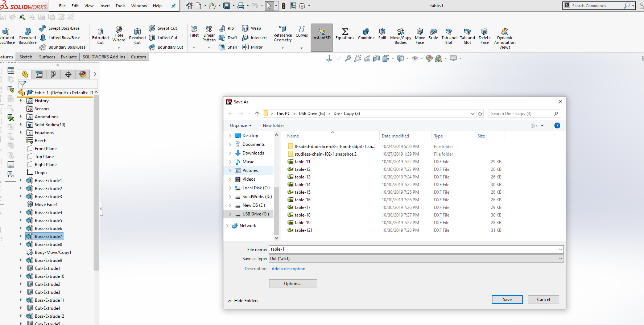
Task: Click the Help question mark icon
Action: click(x=557, y=126)
